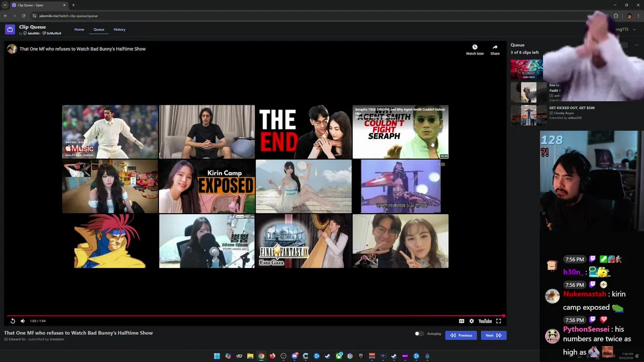Switch to the Queue tab
Image resolution: width=644 pixels, height=362 pixels.
click(x=99, y=30)
